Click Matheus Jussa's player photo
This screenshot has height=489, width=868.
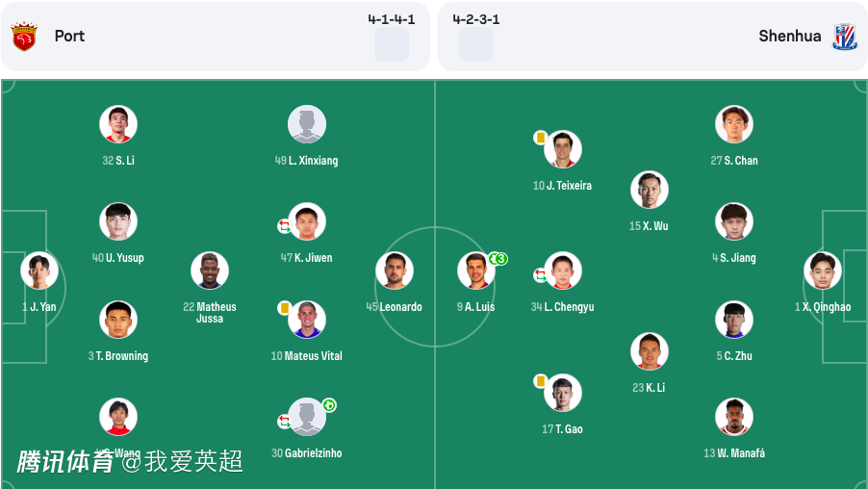point(210,270)
